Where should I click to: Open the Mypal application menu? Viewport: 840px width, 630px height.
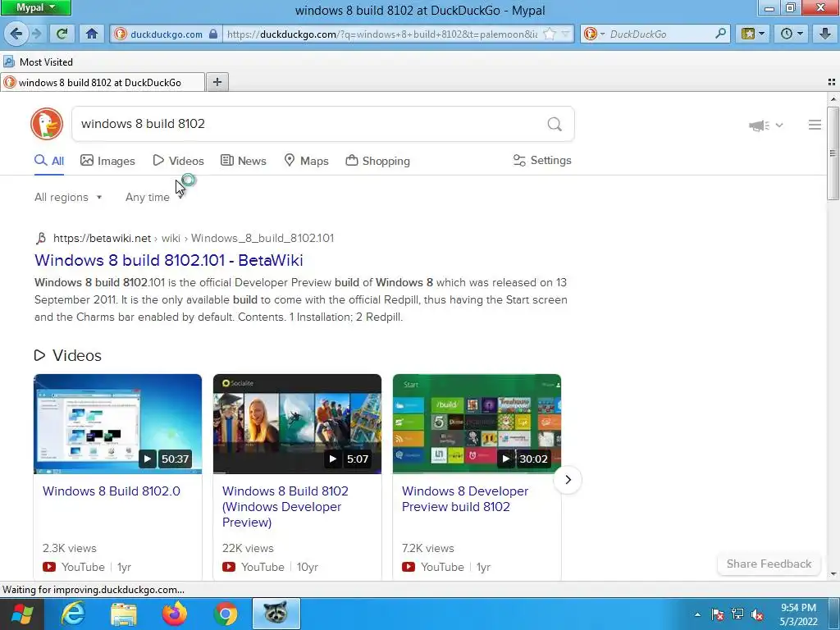coord(35,7)
